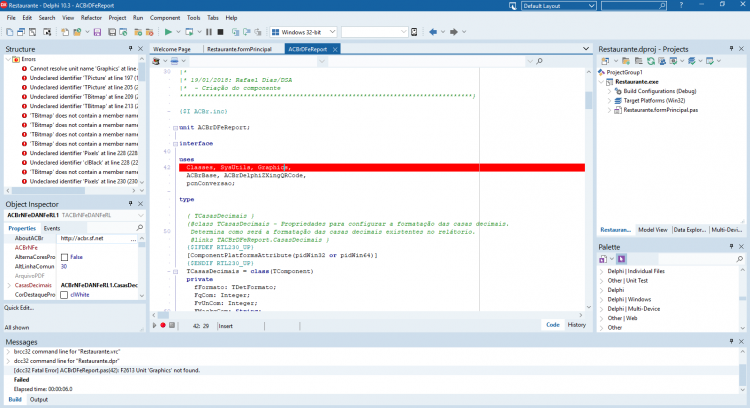
Task: Open the Project menu
Action: click(x=117, y=18)
